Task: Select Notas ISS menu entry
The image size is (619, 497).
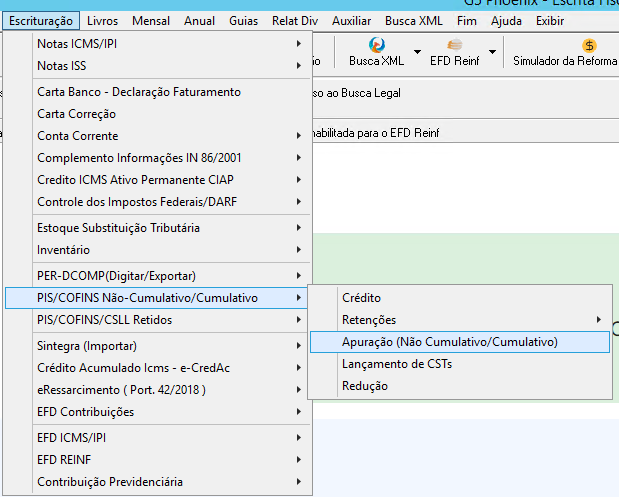Action: coord(158,66)
